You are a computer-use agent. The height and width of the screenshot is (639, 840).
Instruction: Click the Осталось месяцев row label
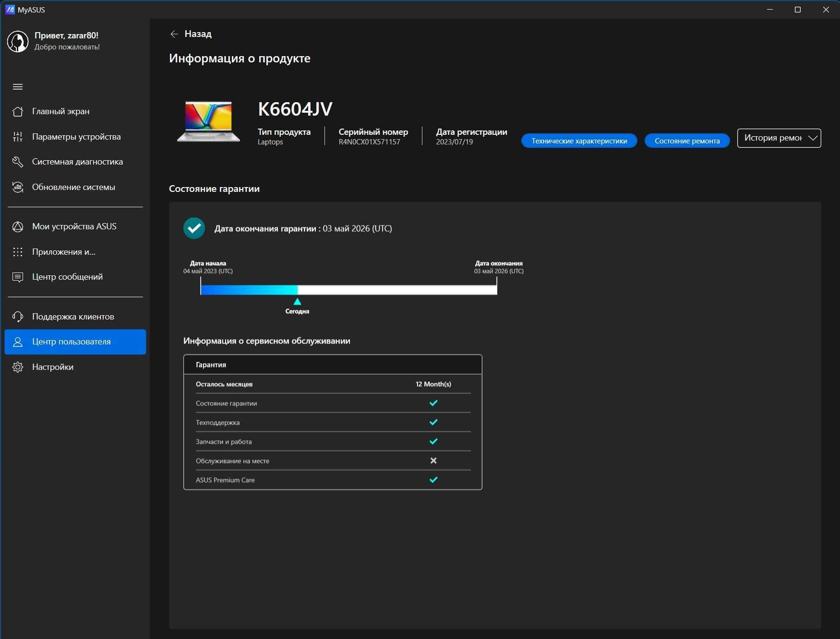pyautogui.click(x=224, y=384)
